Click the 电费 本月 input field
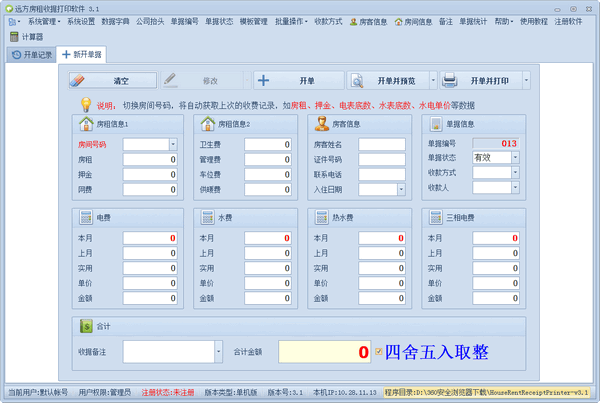Viewport: 600px width, 403px height. (x=150, y=238)
